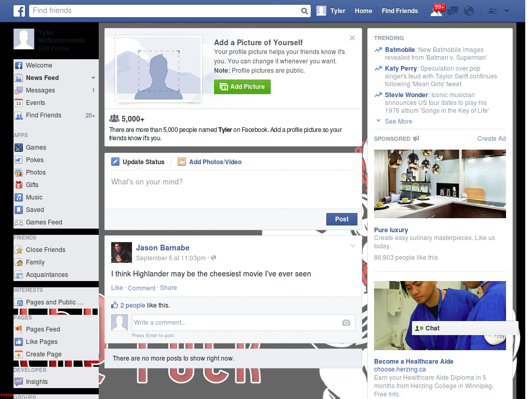Open Stevie Wonder trending topic
This screenshot has width=532, height=399.
[406, 95]
